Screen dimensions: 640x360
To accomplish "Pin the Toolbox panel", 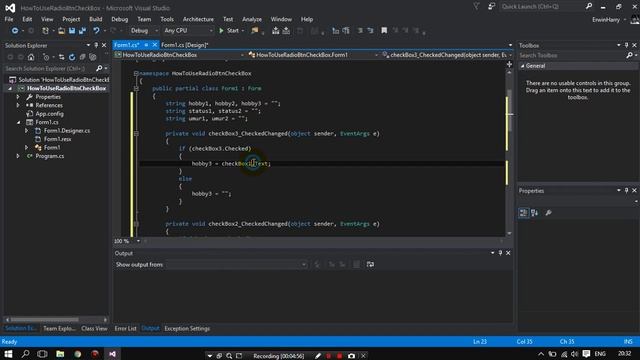I will (627, 45).
